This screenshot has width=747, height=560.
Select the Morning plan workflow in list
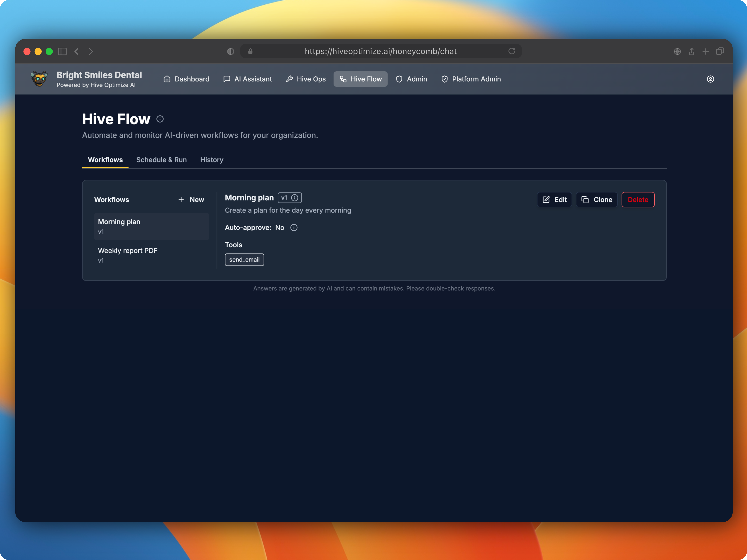[151, 227]
